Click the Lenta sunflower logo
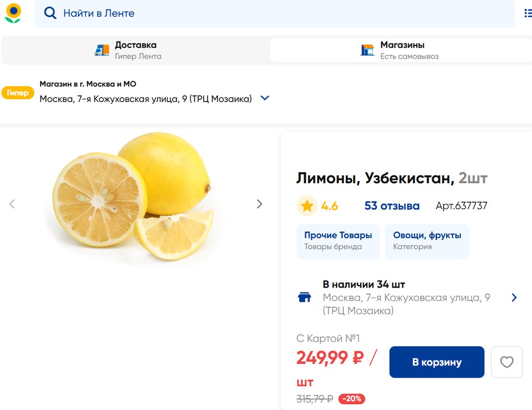Screen dimensions: 532x410 coord(13,13)
